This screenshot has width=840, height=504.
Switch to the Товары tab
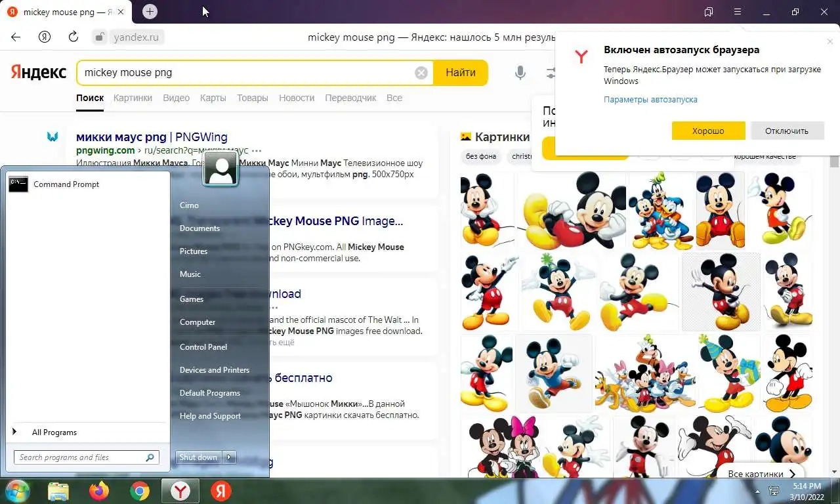253,98
